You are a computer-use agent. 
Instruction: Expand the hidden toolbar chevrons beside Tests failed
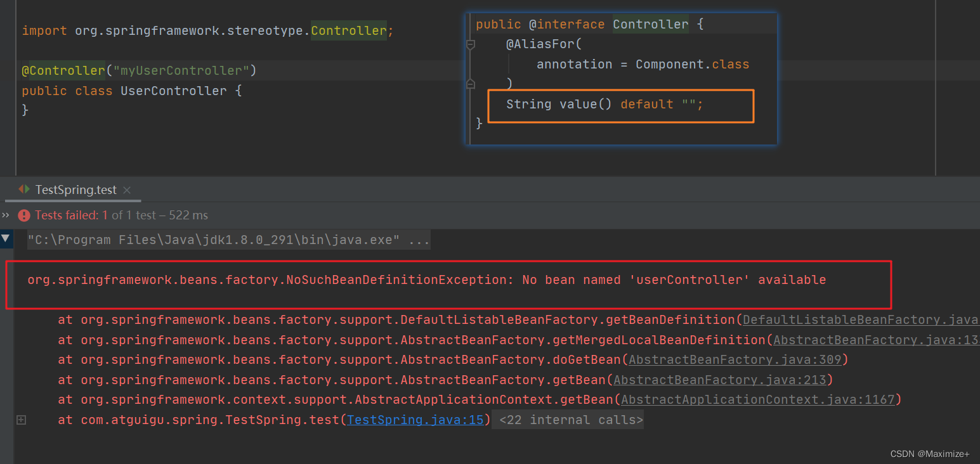pyautogui.click(x=6, y=215)
